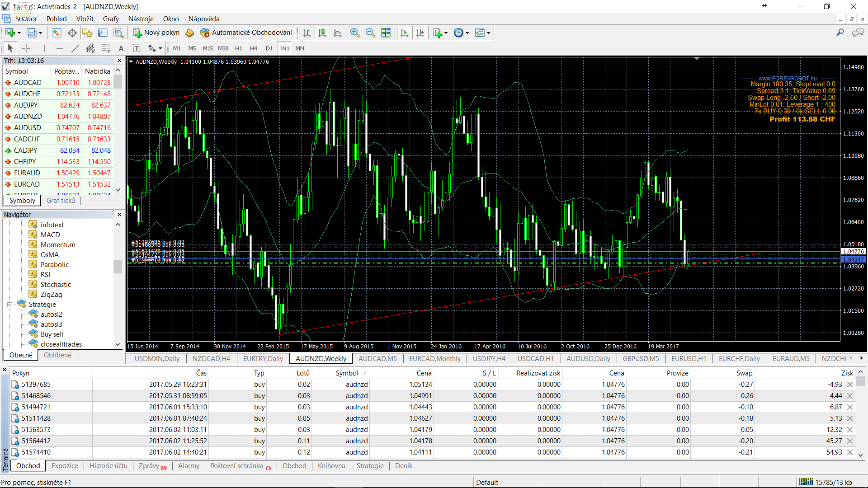The width and height of the screenshot is (868, 488).
Task: Select the text label tool
Action: coord(121,48)
